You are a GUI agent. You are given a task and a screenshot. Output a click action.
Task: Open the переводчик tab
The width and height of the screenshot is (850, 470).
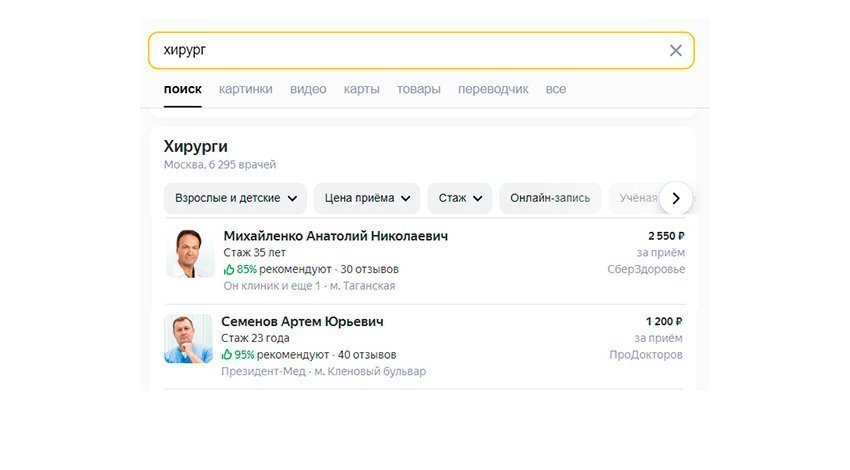(493, 89)
